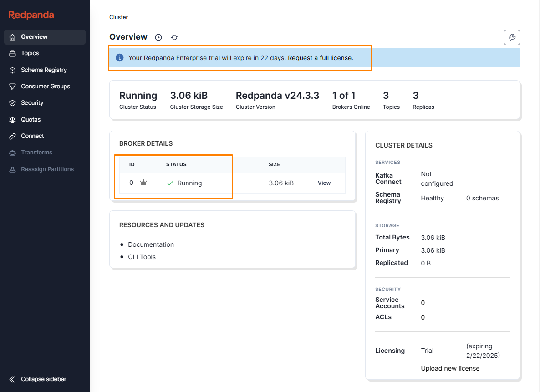Click the Security shield icon

tap(12, 103)
